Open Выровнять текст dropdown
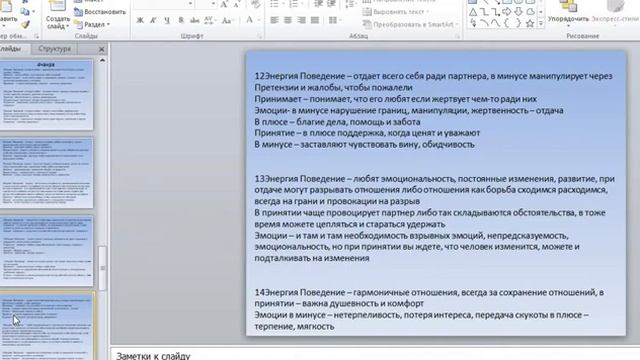The height and width of the screenshot is (360, 640). click(396, 12)
